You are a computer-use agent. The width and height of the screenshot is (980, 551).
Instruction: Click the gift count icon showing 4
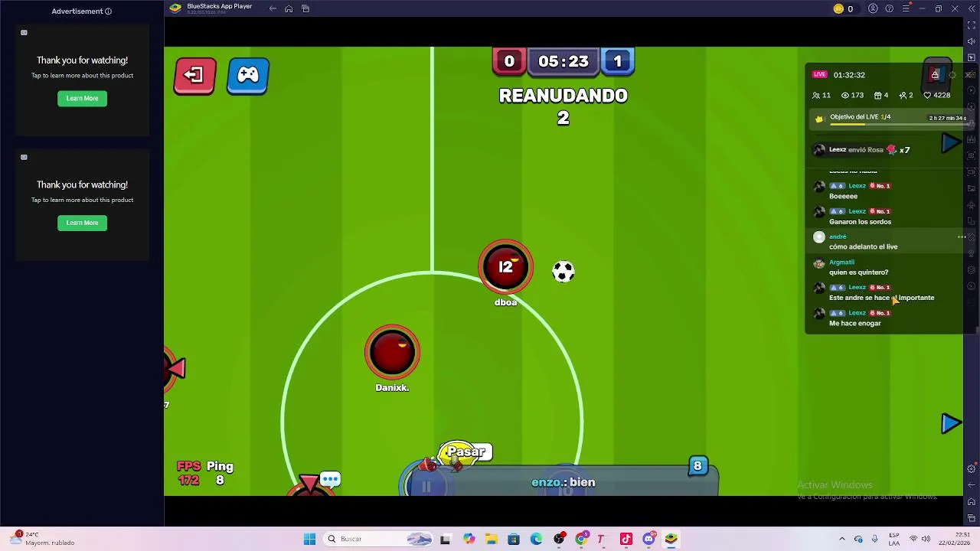point(877,96)
